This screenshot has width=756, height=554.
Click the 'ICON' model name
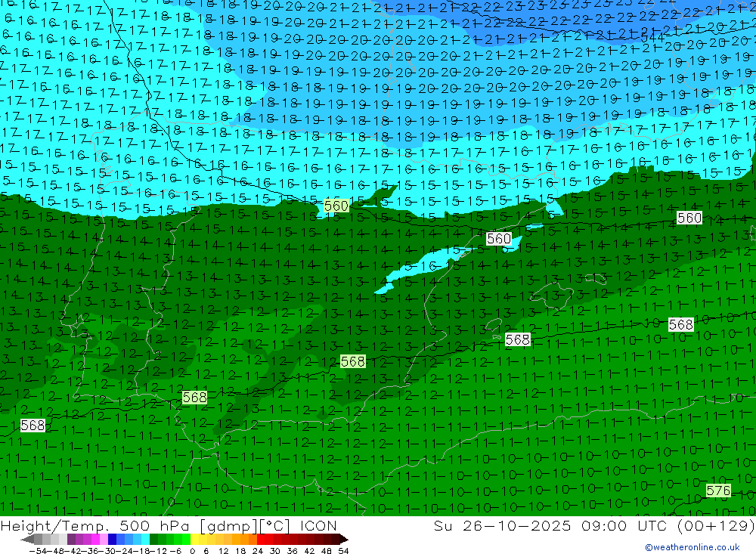[x=318, y=525]
